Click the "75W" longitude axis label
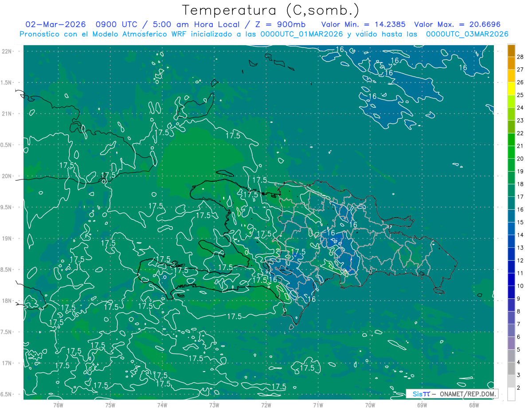 [110, 405]
